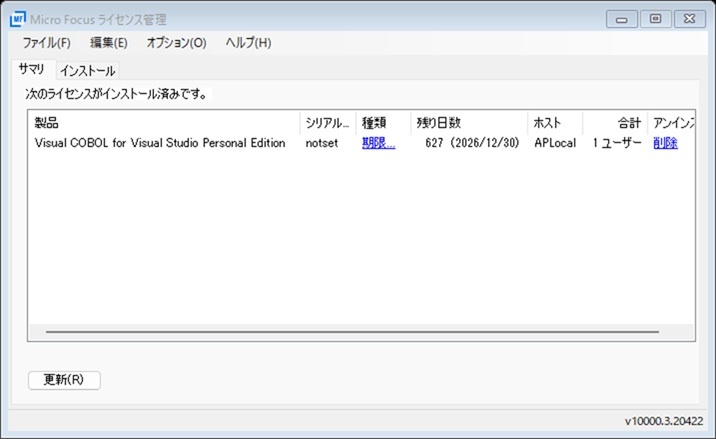Click the アンインス column header
716x439 pixels.
(x=671, y=122)
